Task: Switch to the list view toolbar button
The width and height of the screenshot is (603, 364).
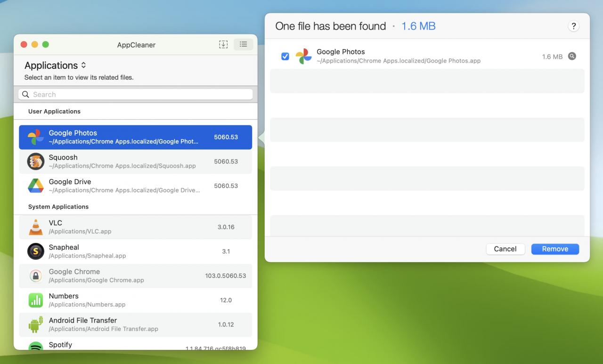Action: coord(243,44)
